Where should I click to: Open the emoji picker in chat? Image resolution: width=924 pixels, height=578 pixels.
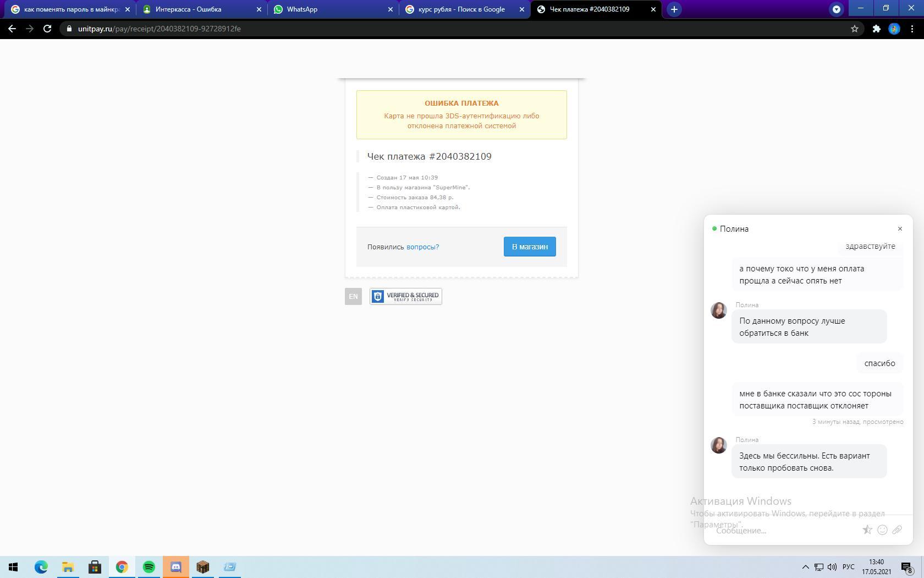[882, 530]
